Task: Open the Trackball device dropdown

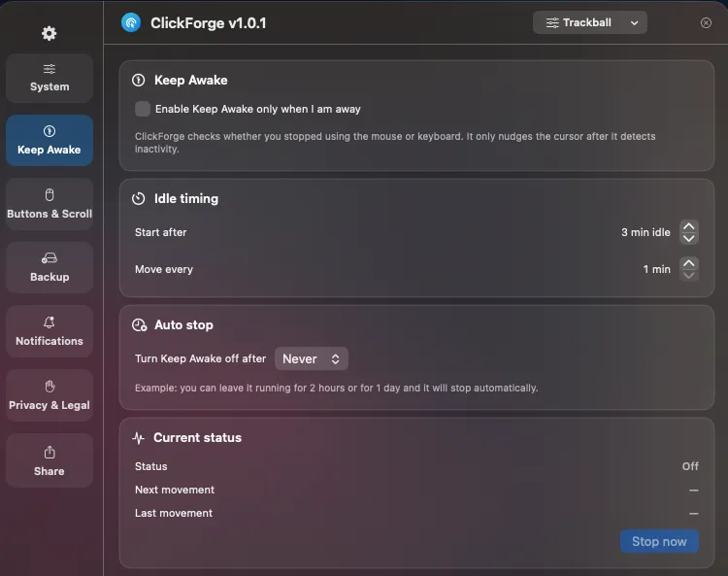Action: [589, 22]
